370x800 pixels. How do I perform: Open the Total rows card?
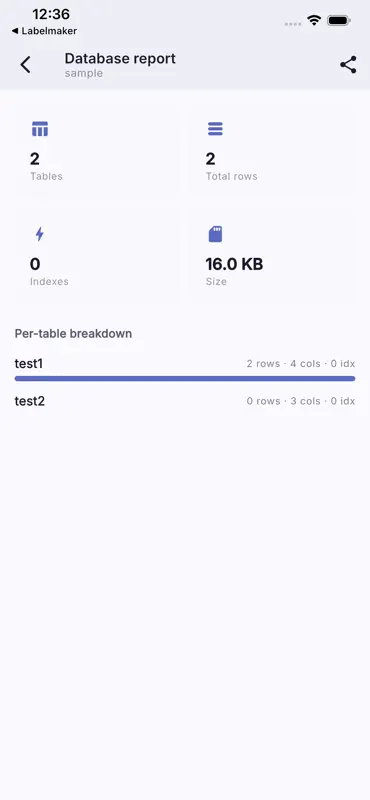click(x=273, y=149)
